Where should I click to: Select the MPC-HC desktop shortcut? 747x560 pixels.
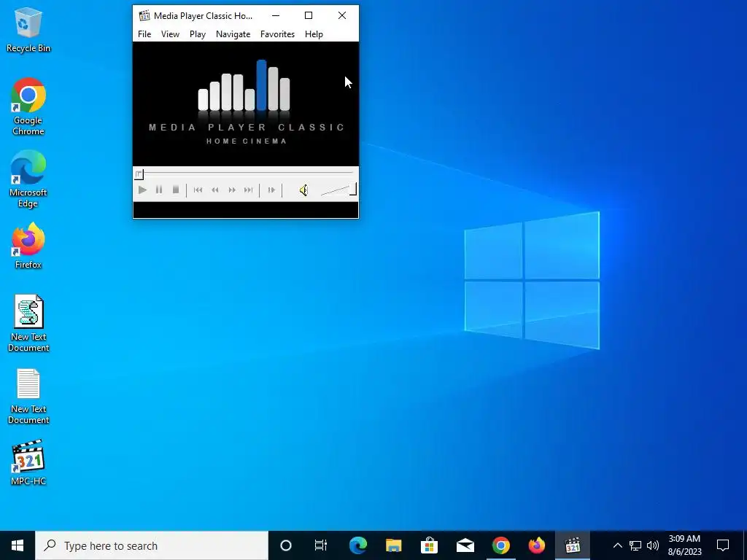tap(28, 462)
